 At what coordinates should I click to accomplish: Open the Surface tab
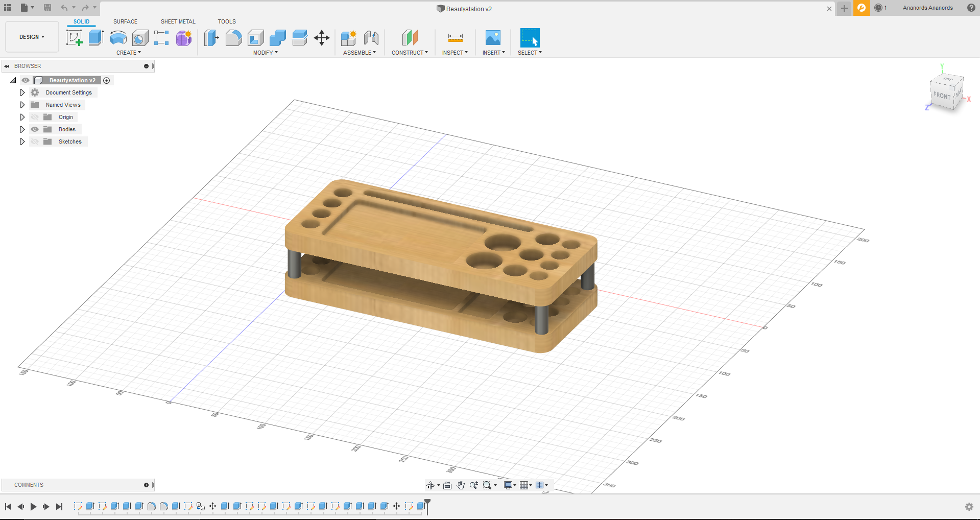(x=125, y=21)
